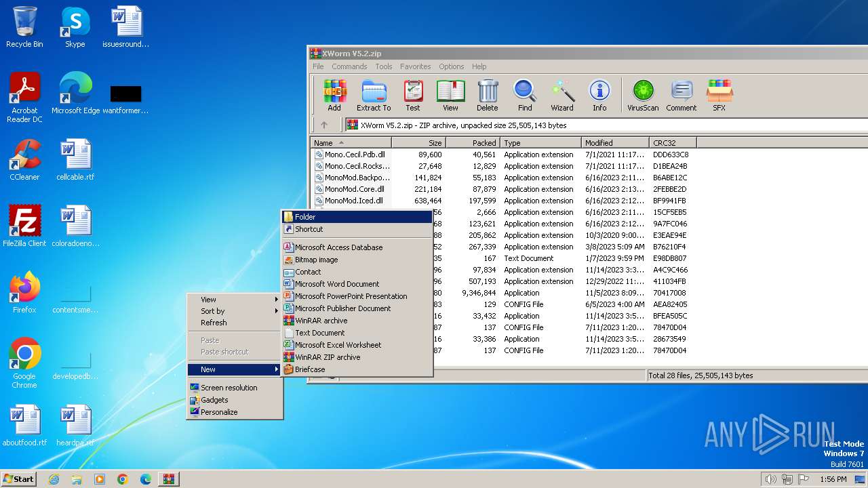Click Internet Explorer taskbar icon
Image resolution: width=868 pixels, height=488 pixels.
(x=54, y=479)
